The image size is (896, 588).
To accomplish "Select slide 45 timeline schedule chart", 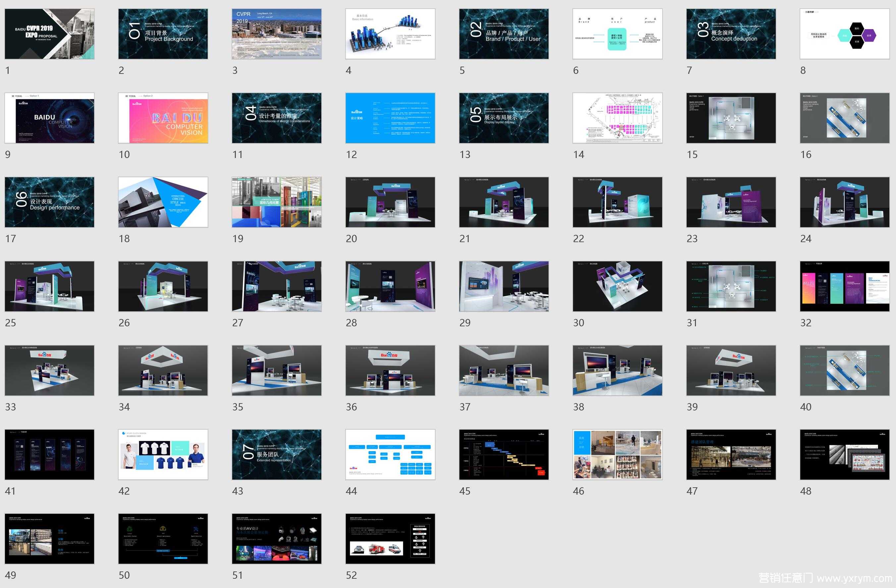I will coord(504,454).
